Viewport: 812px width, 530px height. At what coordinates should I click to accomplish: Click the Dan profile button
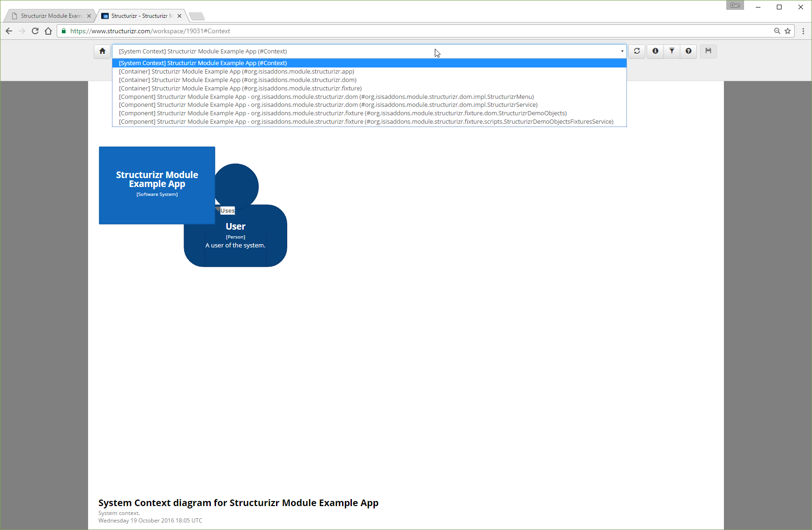[x=735, y=6]
